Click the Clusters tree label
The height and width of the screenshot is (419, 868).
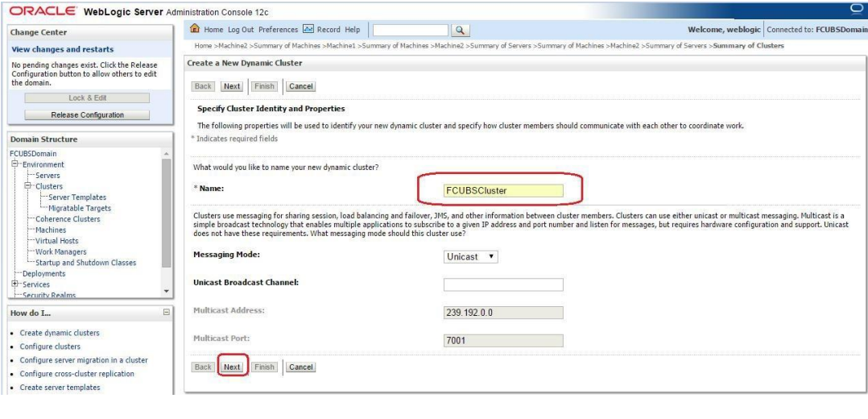point(49,187)
